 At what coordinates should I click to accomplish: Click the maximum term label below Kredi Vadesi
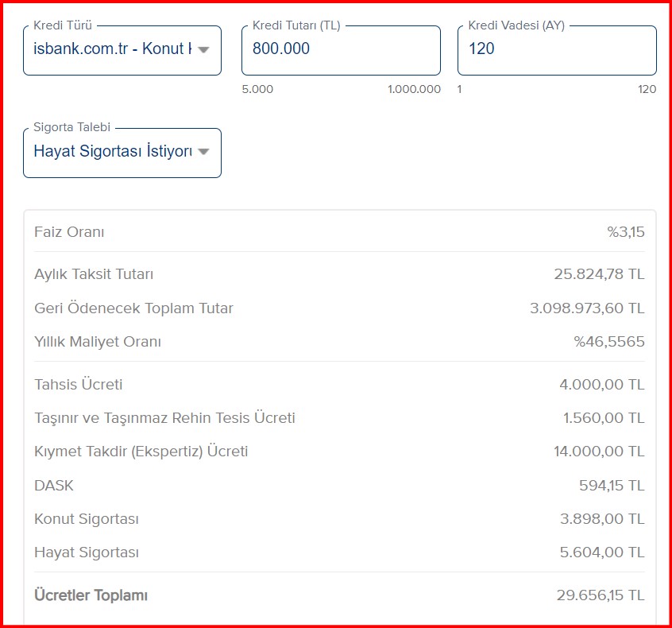pos(647,89)
